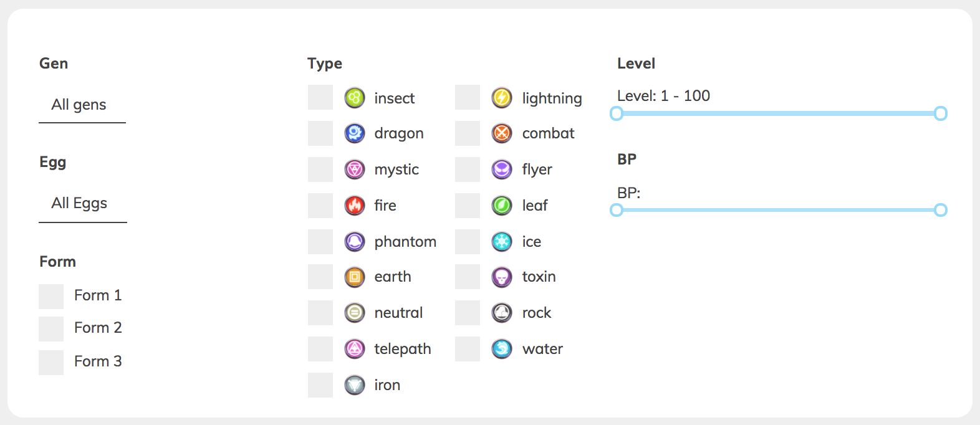The image size is (980, 425).
Task: Open the All gens dropdown
Action: pyautogui.click(x=82, y=105)
